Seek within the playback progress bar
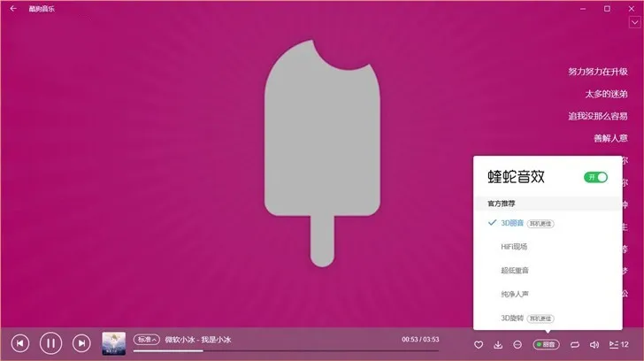Screen dimensions: 644x361 pos(286,350)
